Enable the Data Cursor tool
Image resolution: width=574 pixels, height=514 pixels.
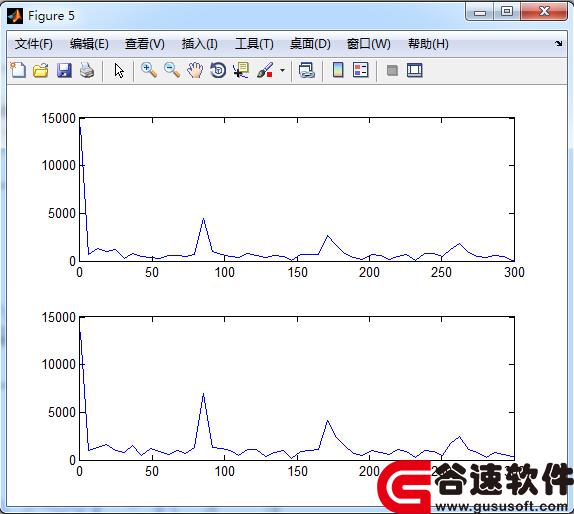(x=241, y=70)
